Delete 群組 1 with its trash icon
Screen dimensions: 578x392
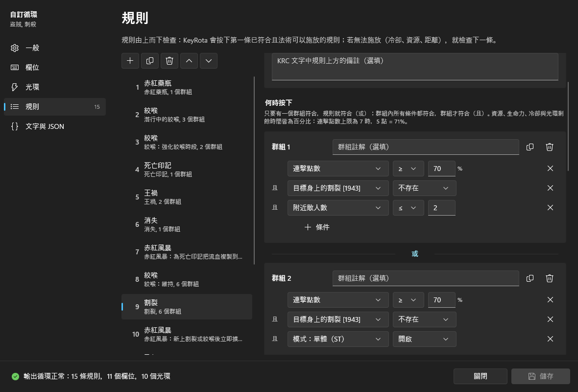(549, 147)
